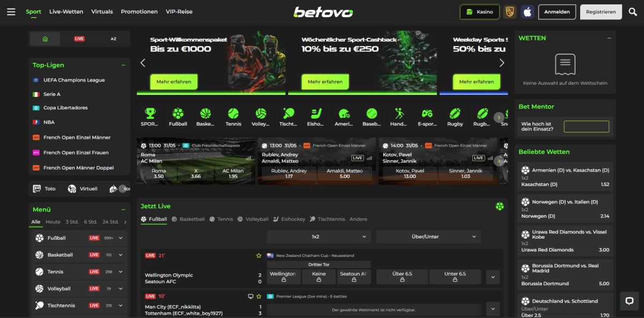
Task: Click the home icon in sidebar
Action: (45, 39)
